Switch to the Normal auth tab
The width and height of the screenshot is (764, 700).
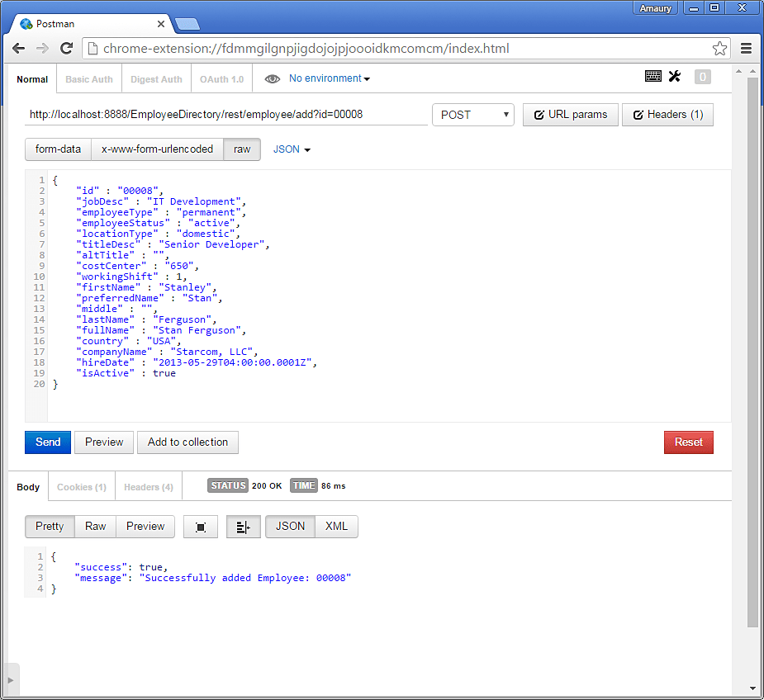point(32,79)
